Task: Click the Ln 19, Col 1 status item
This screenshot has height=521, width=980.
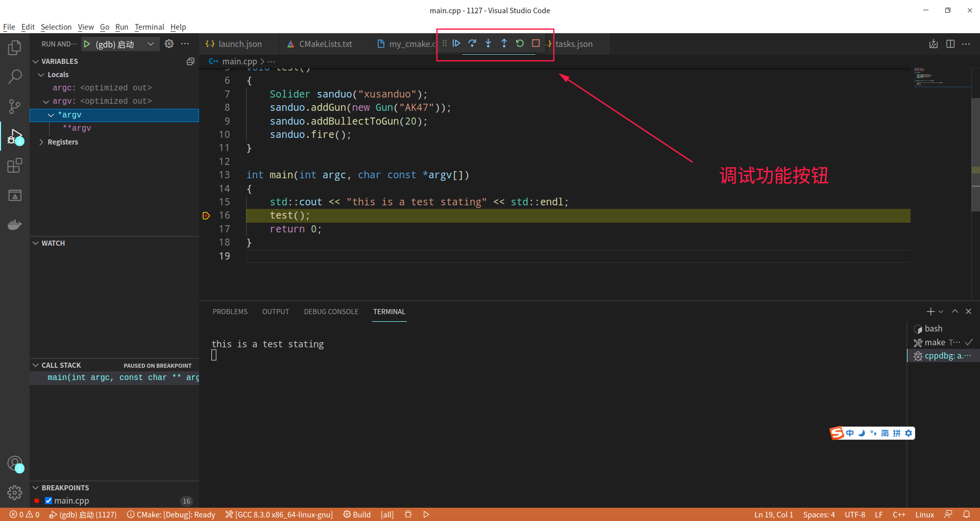Action: 773,514
